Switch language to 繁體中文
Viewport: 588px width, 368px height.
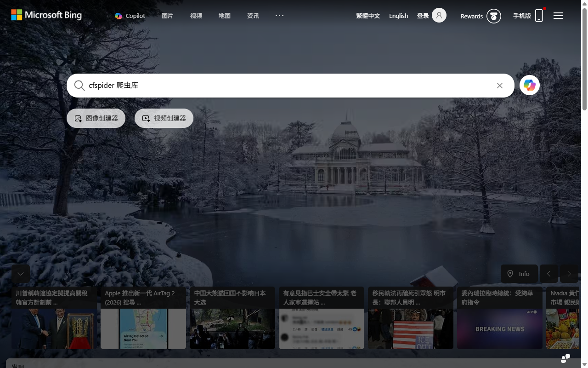(368, 16)
